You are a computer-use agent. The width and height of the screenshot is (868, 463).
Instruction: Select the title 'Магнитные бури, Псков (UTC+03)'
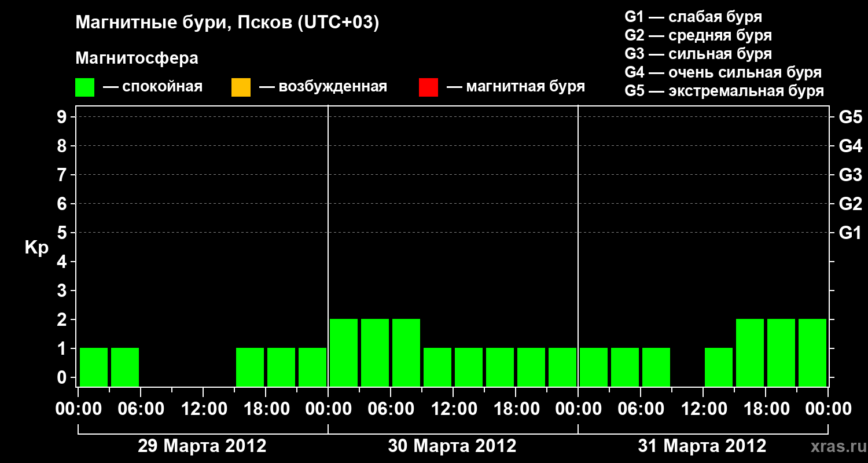227,23
